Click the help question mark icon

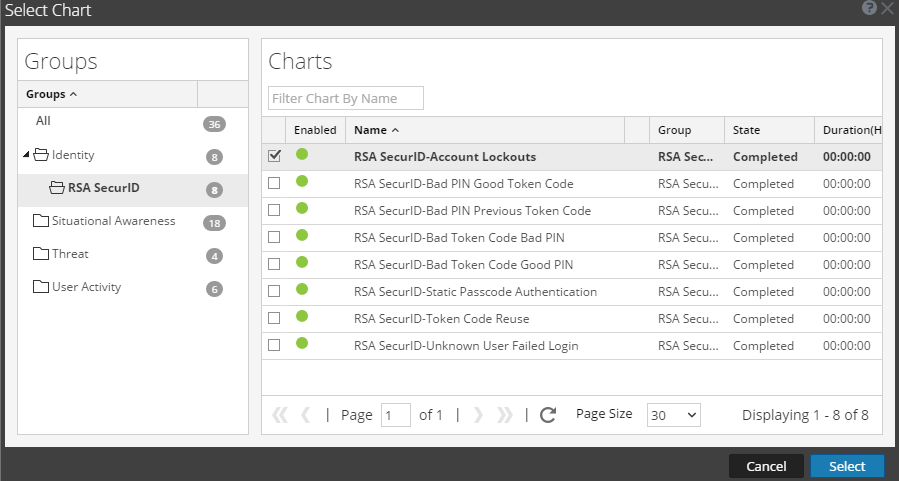click(x=869, y=7)
